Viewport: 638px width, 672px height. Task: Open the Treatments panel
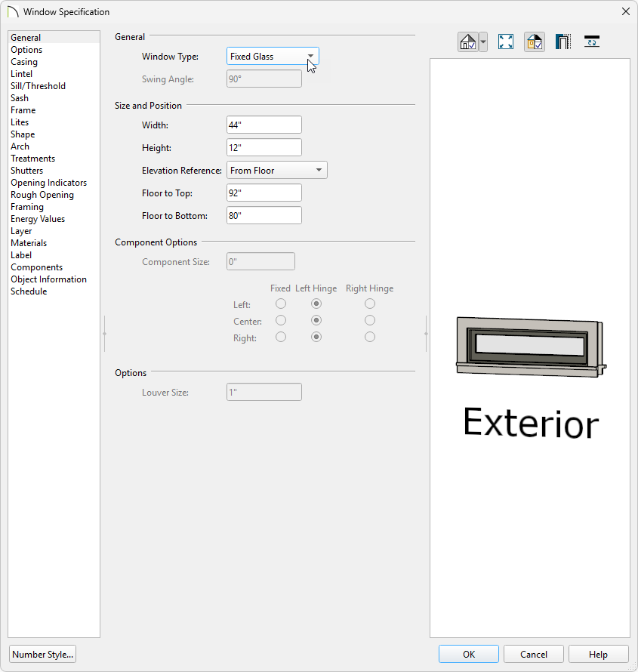point(54,158)
